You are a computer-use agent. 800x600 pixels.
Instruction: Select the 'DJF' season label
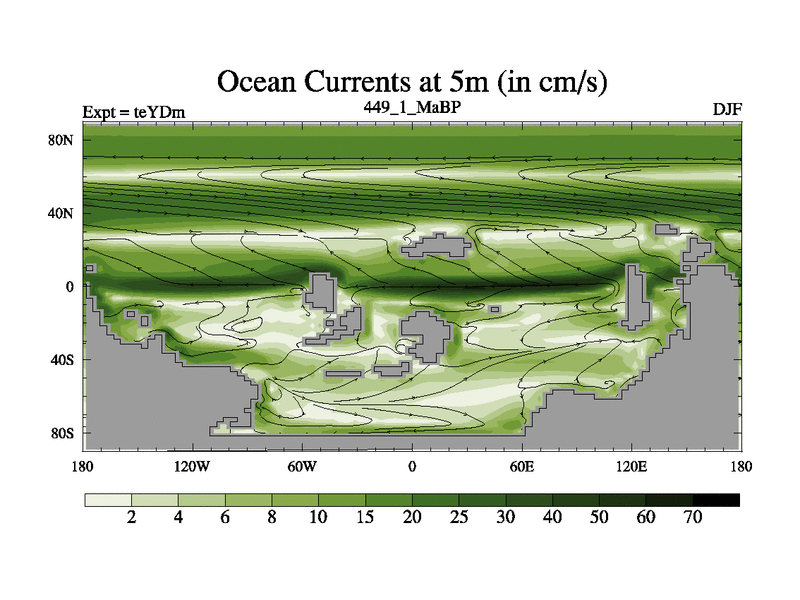[x=726, y=111]
